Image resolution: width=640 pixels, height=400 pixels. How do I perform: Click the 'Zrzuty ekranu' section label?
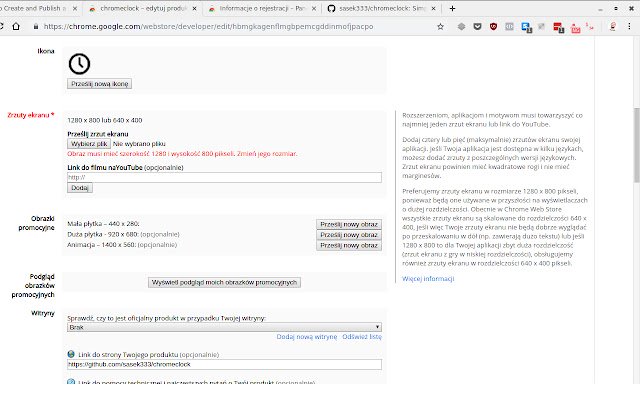[x=31, y=115]
